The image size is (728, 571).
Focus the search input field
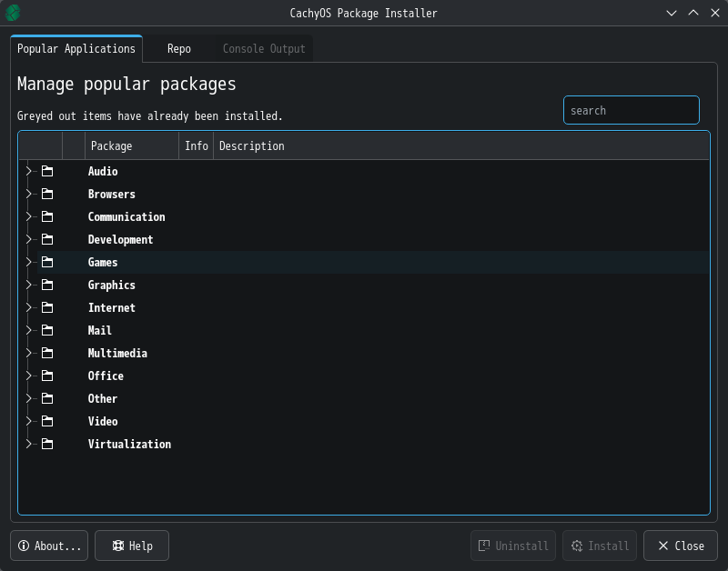tap(631, 110)
